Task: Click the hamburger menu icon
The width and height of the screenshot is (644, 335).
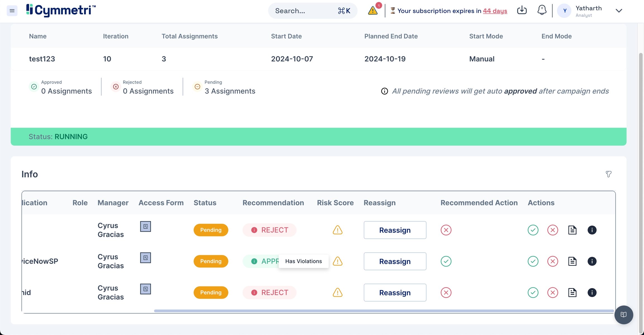Action: click(x=12, y=11)
